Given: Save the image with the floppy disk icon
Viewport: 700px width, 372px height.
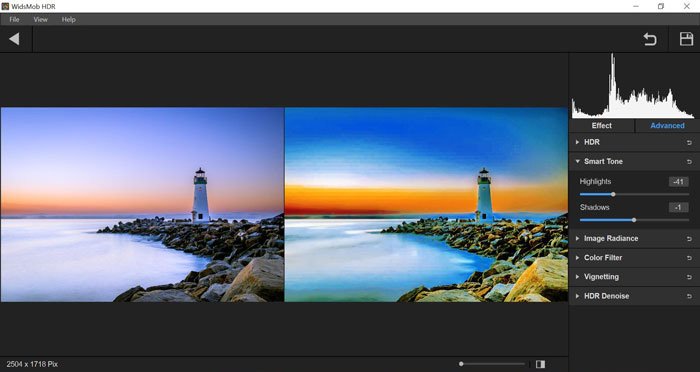Looking at the screenshot, I should click(x=686, y=39).
